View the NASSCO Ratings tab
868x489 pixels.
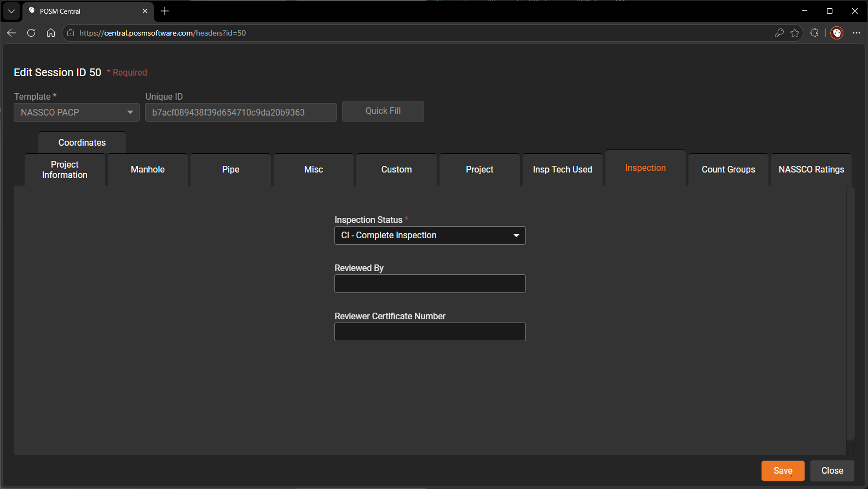point(812,170)
